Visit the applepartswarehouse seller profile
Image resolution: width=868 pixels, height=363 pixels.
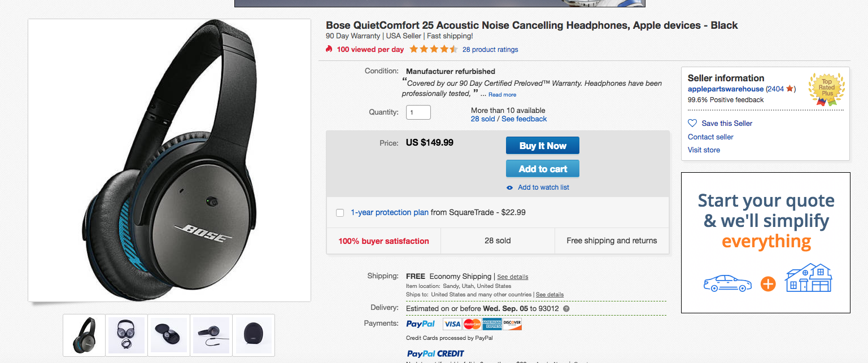725,89
